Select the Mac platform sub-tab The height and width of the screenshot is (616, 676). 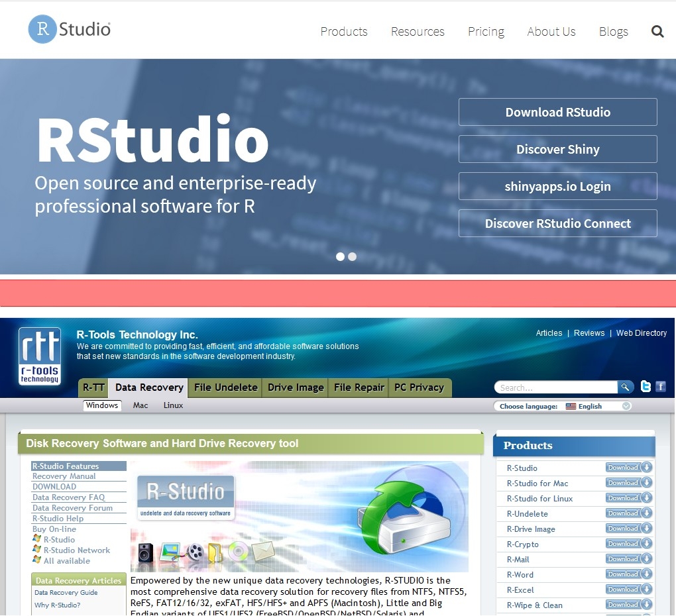(141, 405)
